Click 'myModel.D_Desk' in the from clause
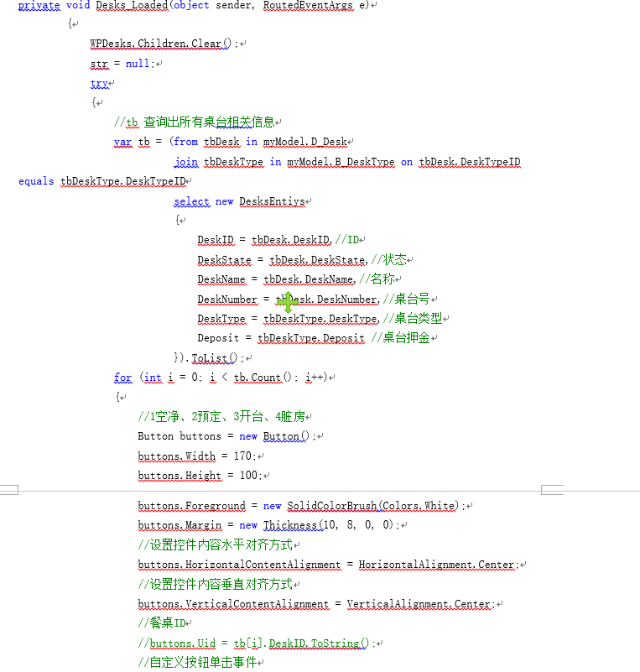 pyautogui.click(x=305, y=142)
